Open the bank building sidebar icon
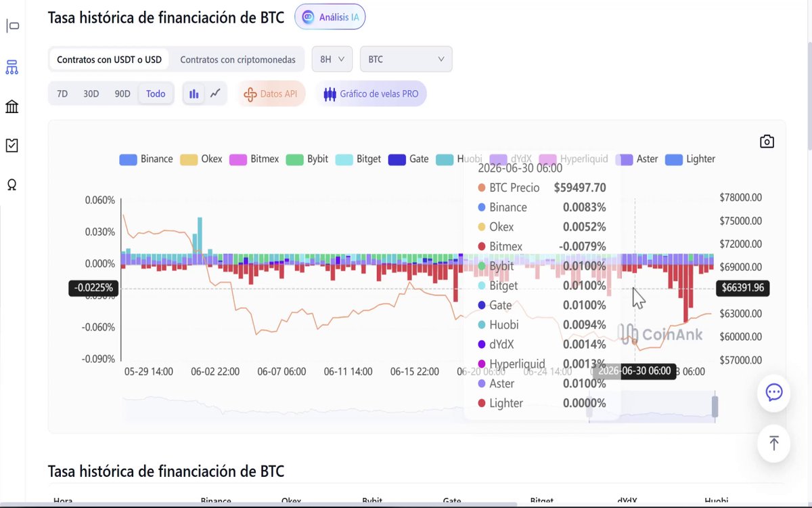 pyautogui.click(x=12, y=107)
